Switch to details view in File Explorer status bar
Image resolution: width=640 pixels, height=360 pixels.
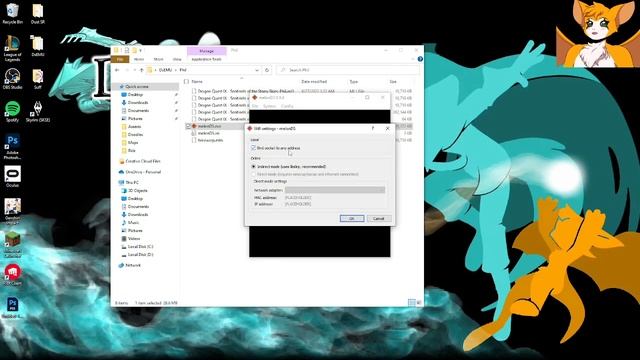(x=412, y=302)
